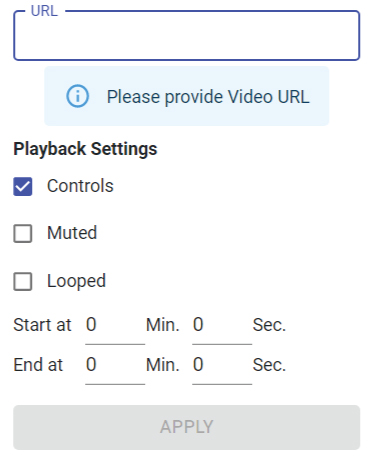Uncheck the Controls checkbox
Viewport: 369px width, 463px height.
[x=23, y=186]
